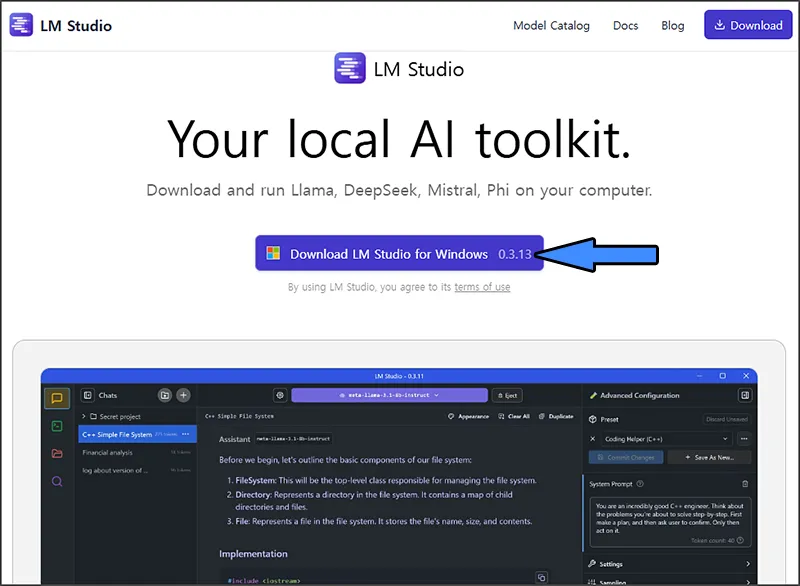Click the C++ Simple File System chat title

coord(239,416)
